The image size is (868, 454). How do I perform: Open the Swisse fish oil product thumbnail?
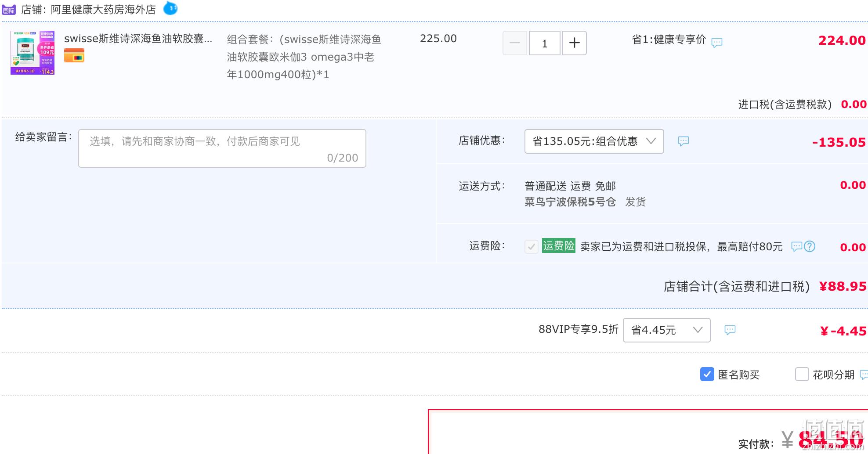33,53
